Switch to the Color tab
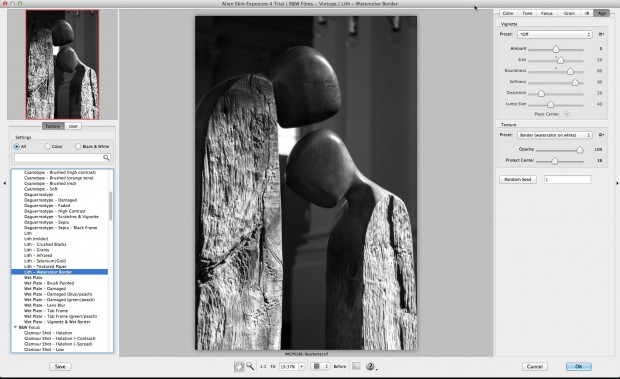 [x=508, y=13]
